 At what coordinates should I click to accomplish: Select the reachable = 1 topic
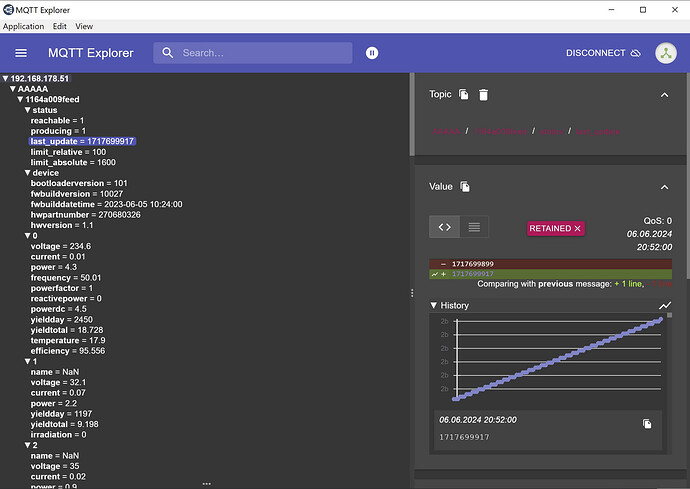(x=57, y=120)
